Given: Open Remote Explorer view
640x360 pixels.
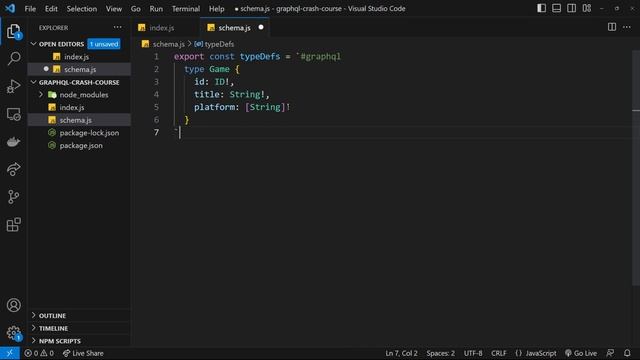Looking at the screenshot, I should (x=13, y=115).
